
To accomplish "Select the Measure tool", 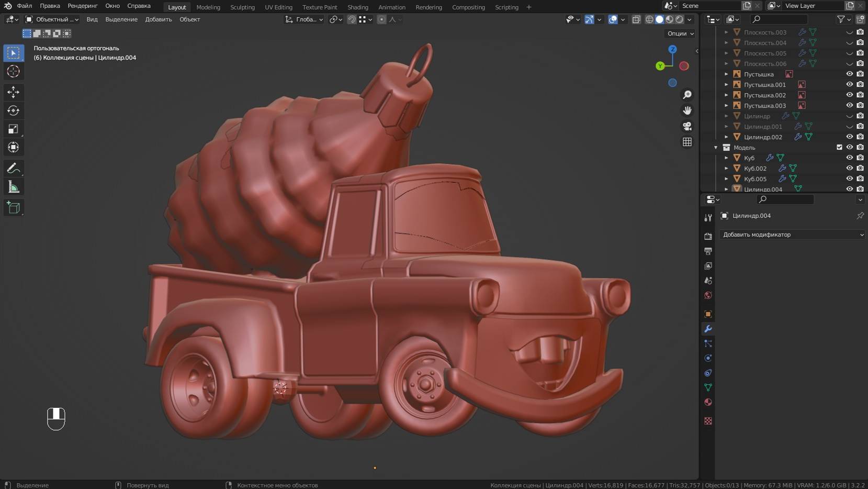I will pos(14,187).
